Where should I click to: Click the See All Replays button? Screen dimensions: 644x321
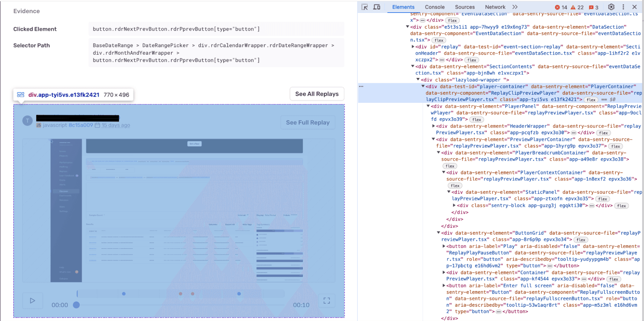click(317, 94)
